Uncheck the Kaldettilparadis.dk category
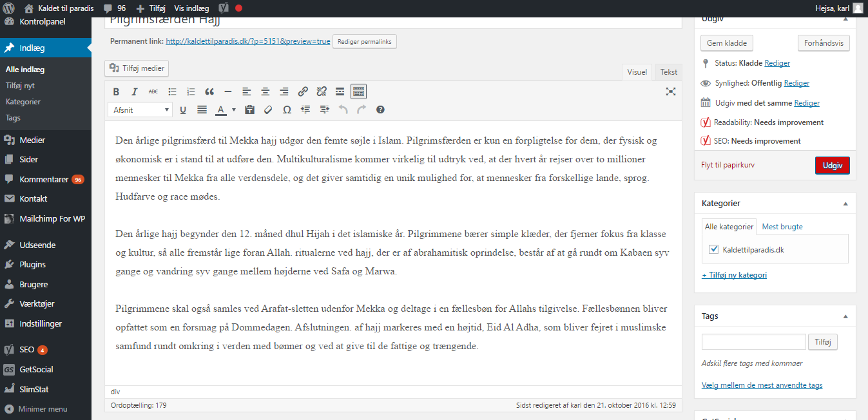This screenshot has width=868, height=420. [713, 249]
